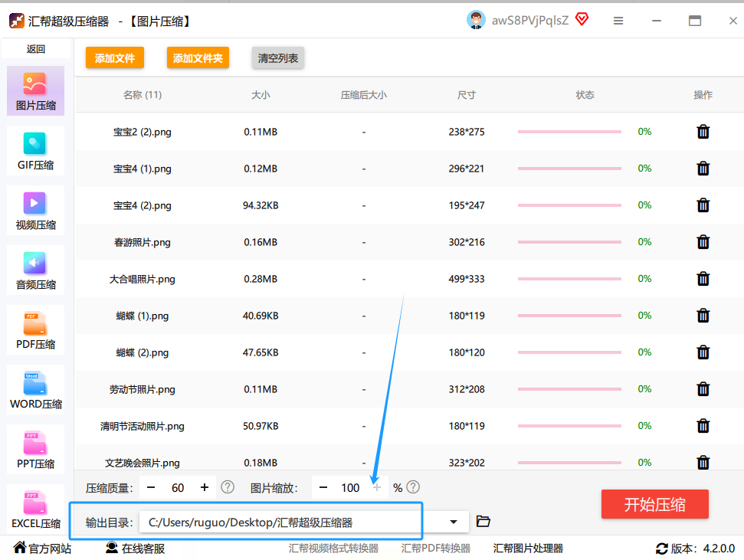This screenshot has height=560, width=744.
Task: Click 返回 to go back
Action: (x=36, y=49)
